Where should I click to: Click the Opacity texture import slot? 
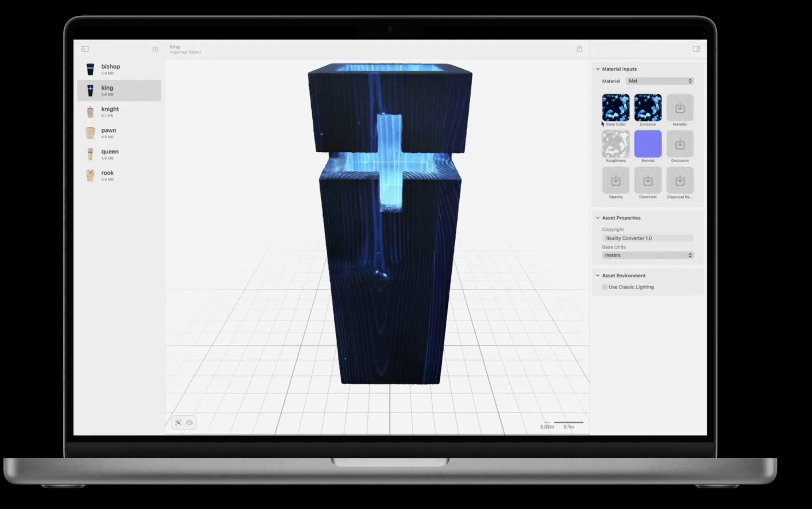615,180
